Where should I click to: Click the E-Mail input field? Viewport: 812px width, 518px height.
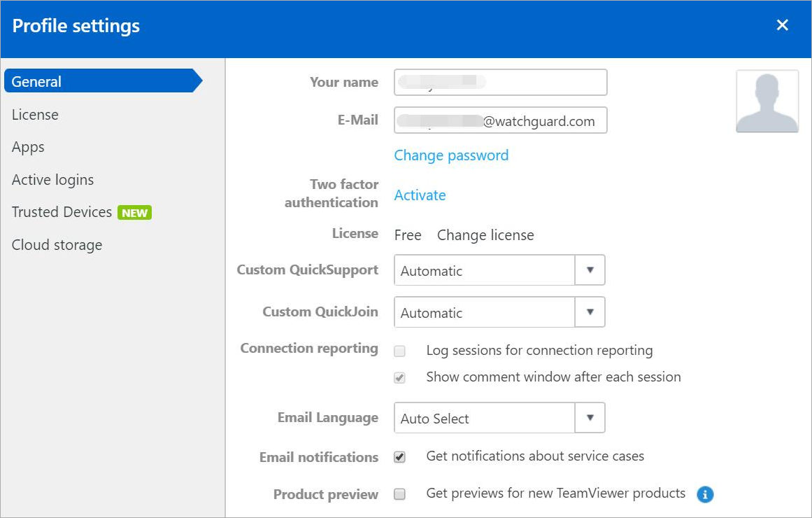point(499,120)
